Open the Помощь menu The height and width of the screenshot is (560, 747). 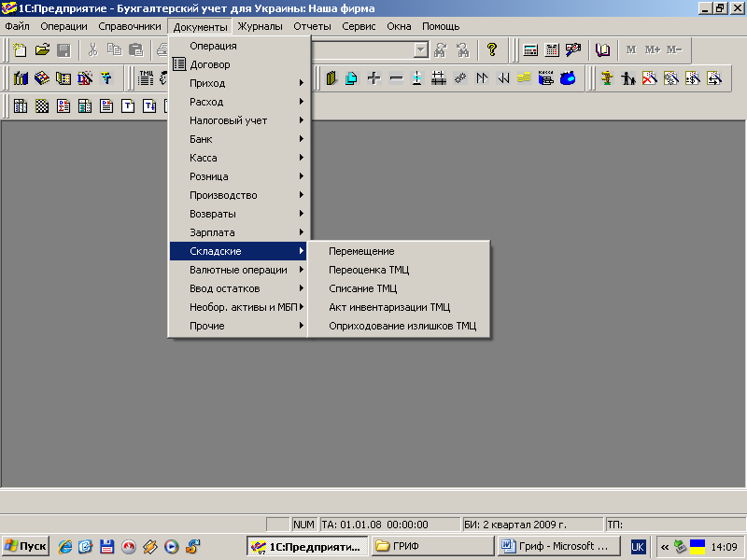coord(441,26)
